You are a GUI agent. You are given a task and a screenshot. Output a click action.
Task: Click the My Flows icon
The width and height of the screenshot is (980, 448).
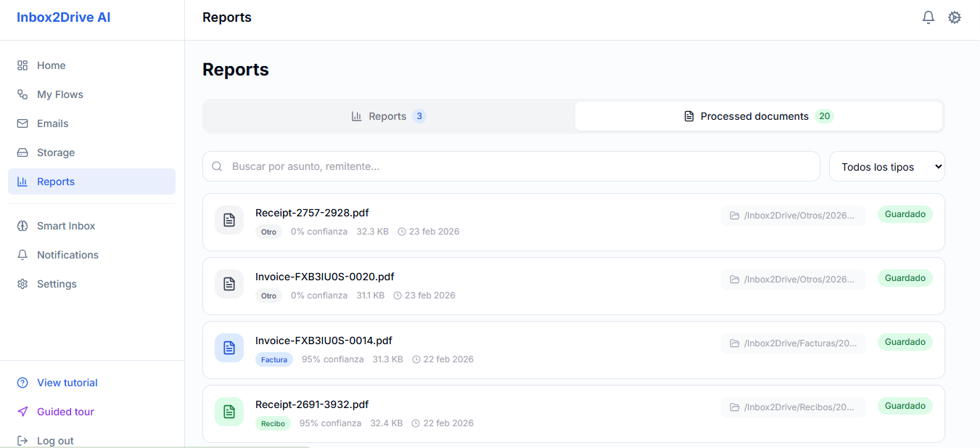22,94
